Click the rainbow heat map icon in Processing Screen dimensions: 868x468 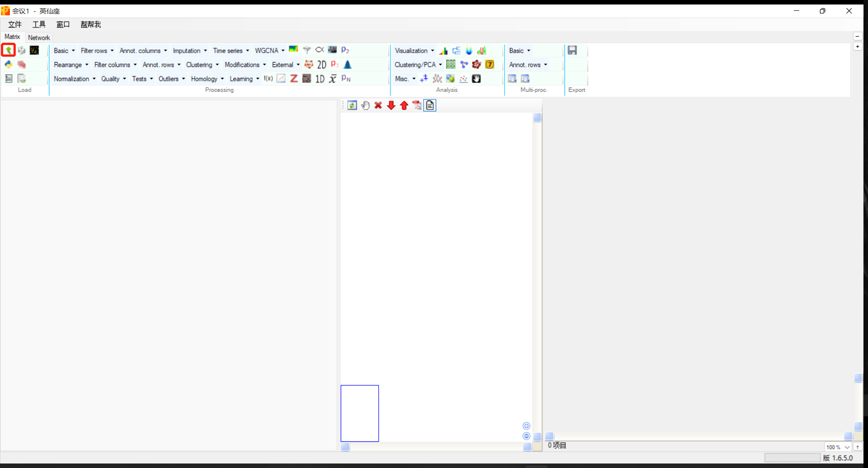click(293, 49)
